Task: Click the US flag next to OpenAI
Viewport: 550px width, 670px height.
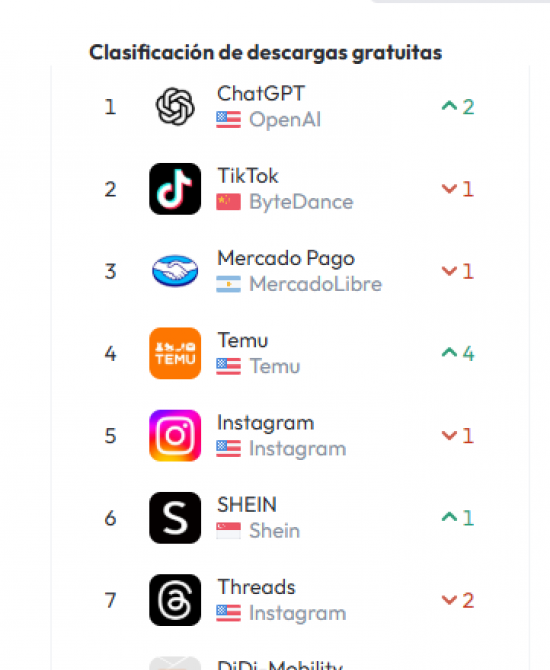Action: pos(229,120)
